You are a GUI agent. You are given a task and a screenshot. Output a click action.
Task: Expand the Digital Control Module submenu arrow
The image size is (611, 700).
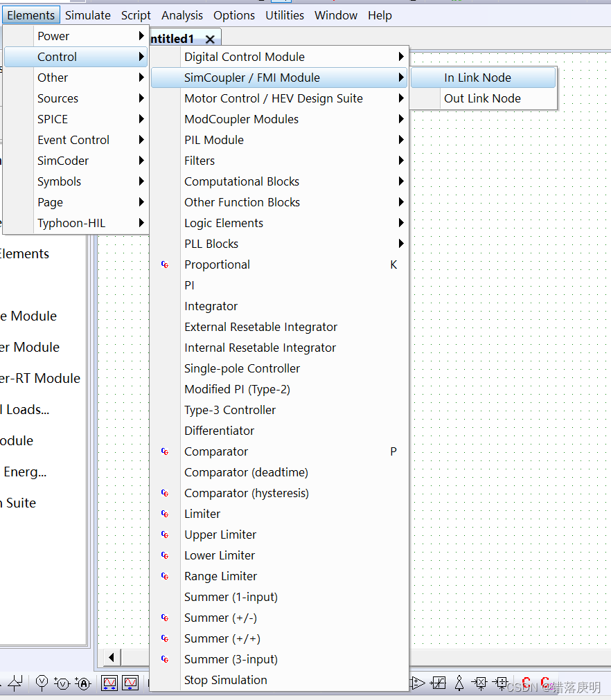pos(400,56)
